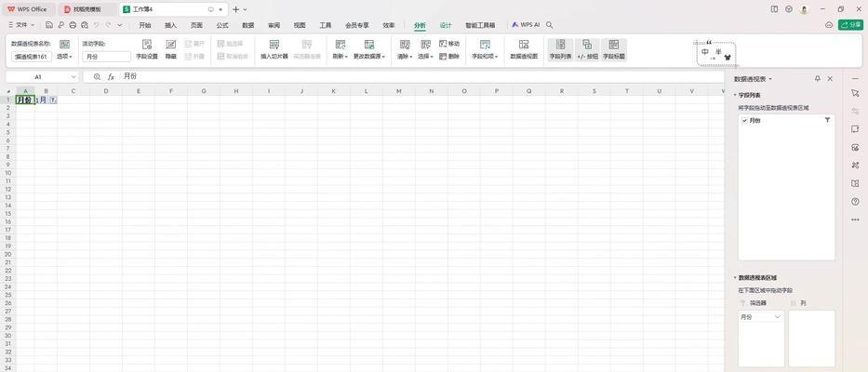Click the 移动 move pivot table button

point(449,44)
